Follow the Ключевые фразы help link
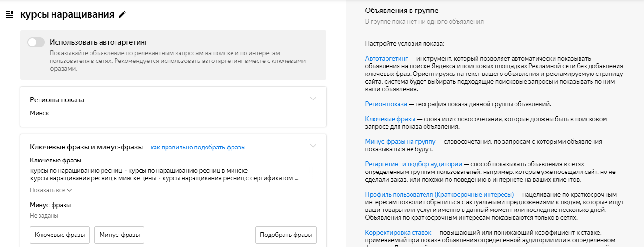Viewport: 644px width, 247px height. [390, 119]
